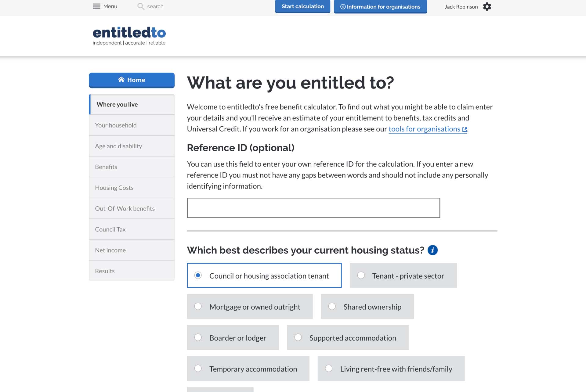Select Mortgage or owned outright option
Image resolution: width=586 pixels, height=392 pixels.
(x=250, y=307)
